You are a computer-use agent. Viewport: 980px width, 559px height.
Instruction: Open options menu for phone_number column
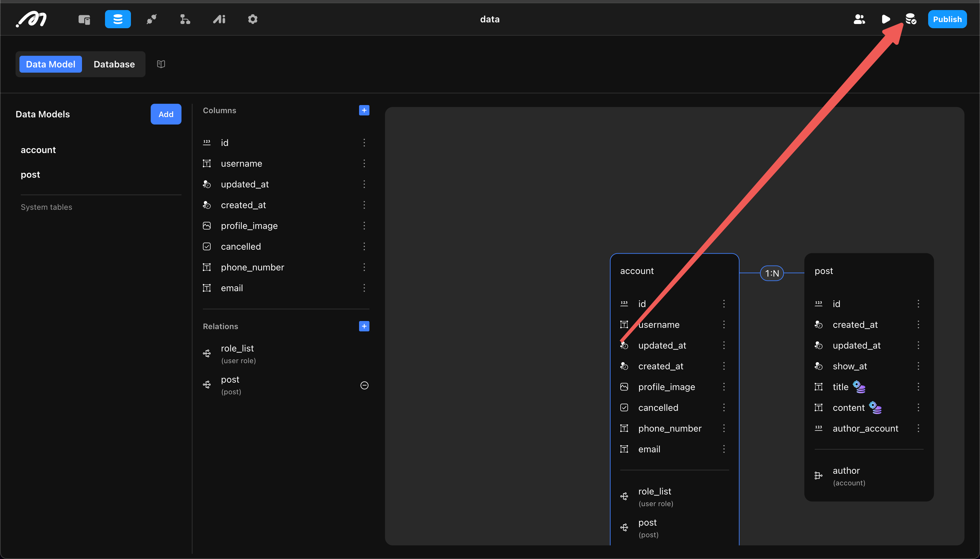[x=364, y=267]
